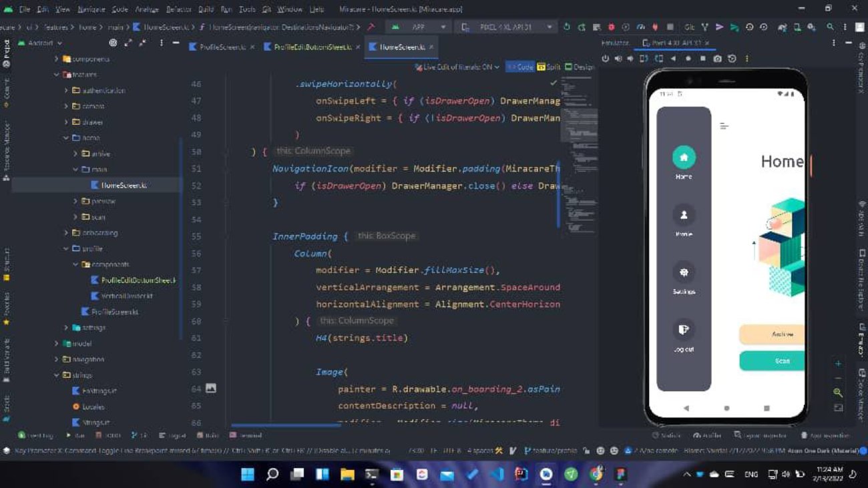Click the Search Everywhere magnifier icon
The height and width of the screenshot is (488, 868).
point(830,27)
